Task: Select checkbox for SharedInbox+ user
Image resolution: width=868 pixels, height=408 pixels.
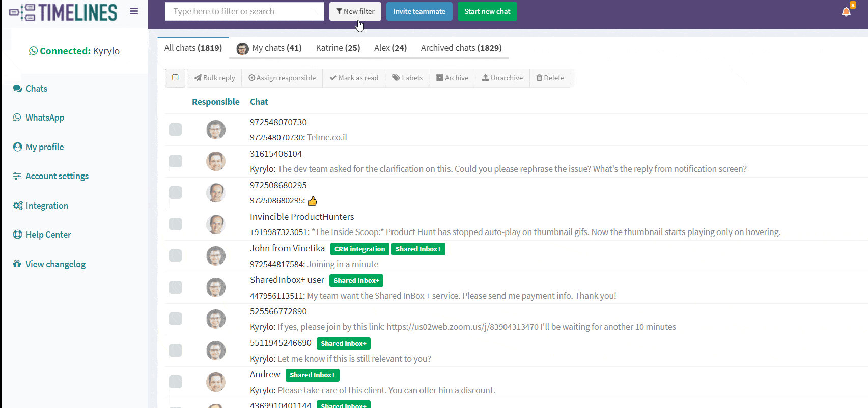Action: 175,287
